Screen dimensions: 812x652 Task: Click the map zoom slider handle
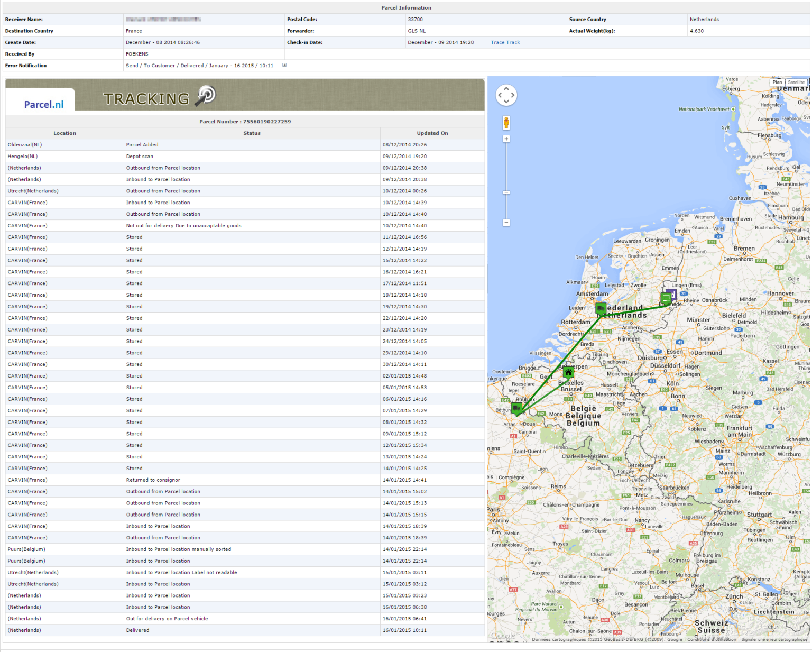[506, 192]
